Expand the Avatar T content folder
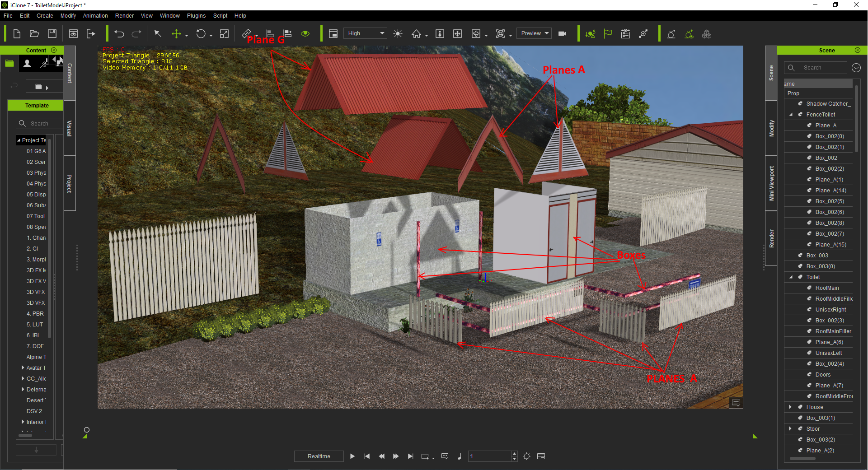Screen dimensions: 868x470 tap(23, 368)
